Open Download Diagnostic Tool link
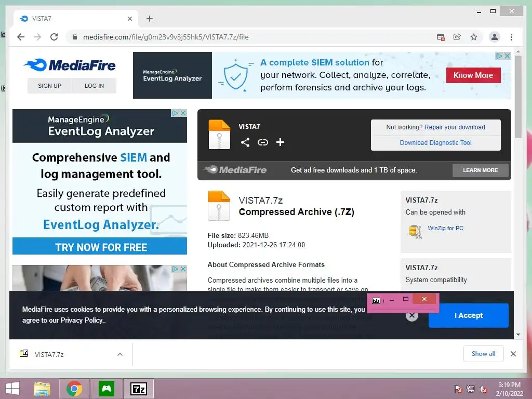 pos(436,143)
